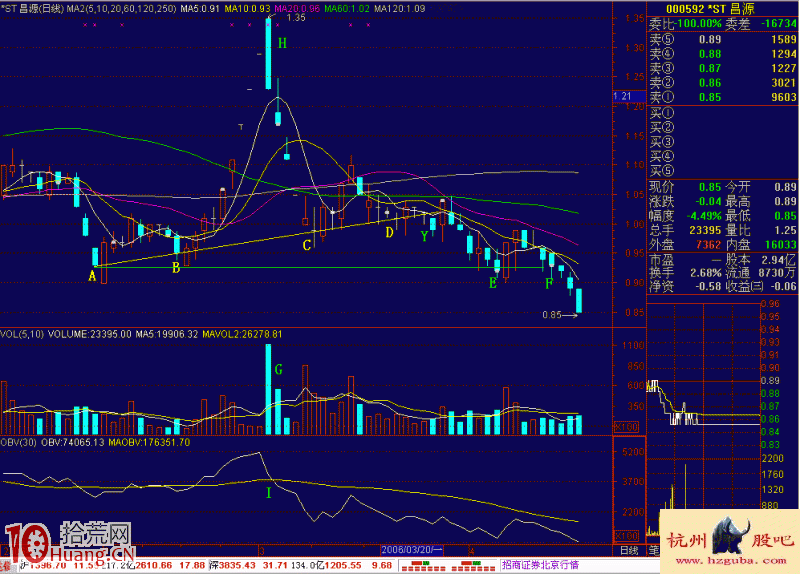Click the MA10:0.93 indicator label
Screen dimensions: 800x574
(247, 9)
